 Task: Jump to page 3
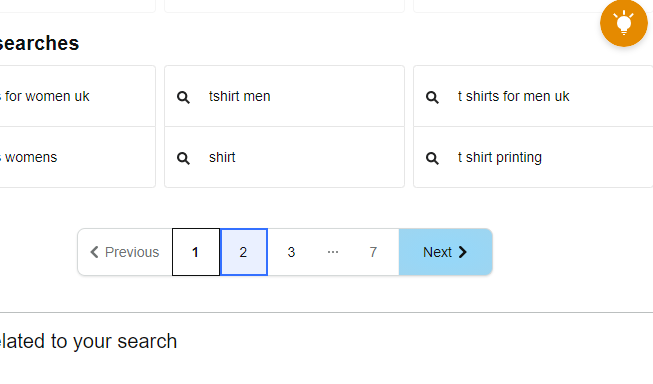coord(291,252)
